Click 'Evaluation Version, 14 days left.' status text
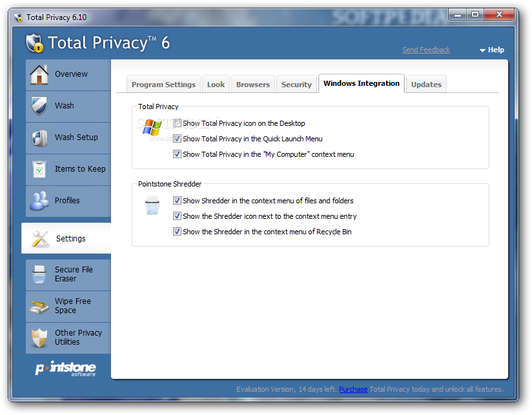 [287, 389]
